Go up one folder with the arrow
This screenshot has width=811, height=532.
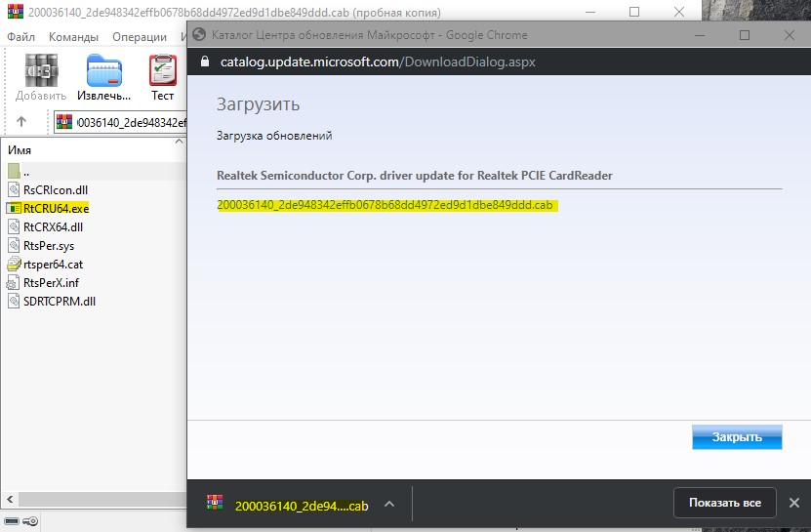pyautogui.click(x=21, y=121)
